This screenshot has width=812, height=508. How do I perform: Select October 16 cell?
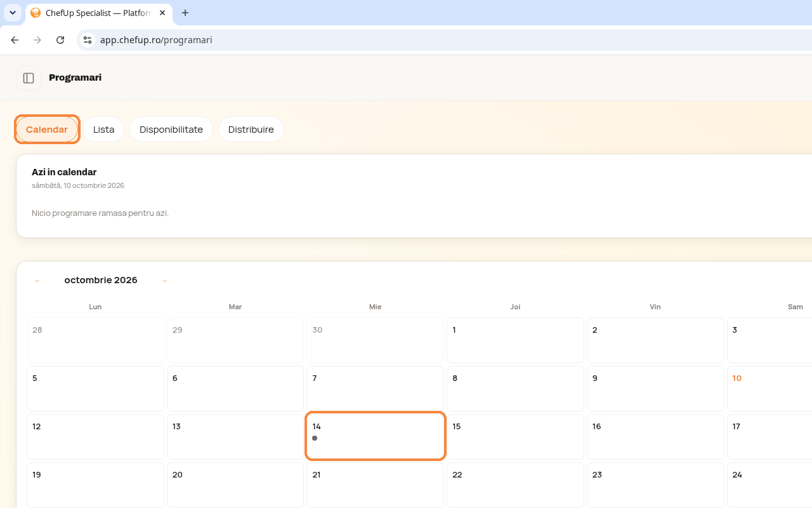655,436
